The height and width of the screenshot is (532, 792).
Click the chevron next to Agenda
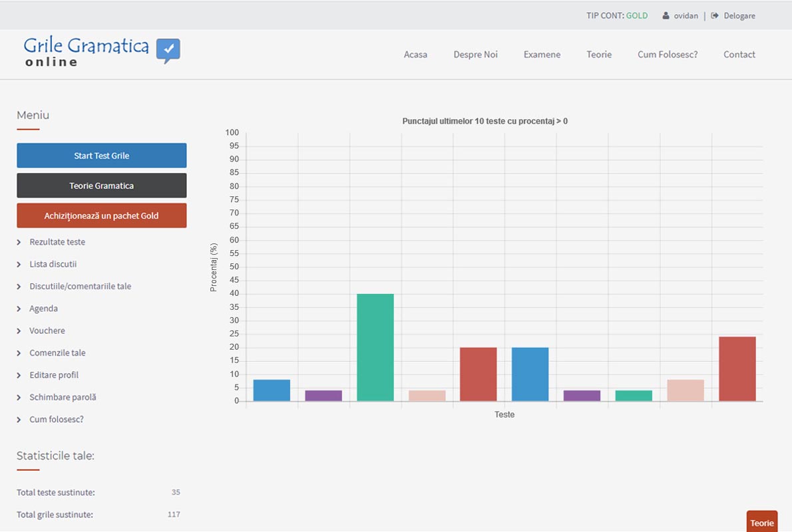[19, 309]
